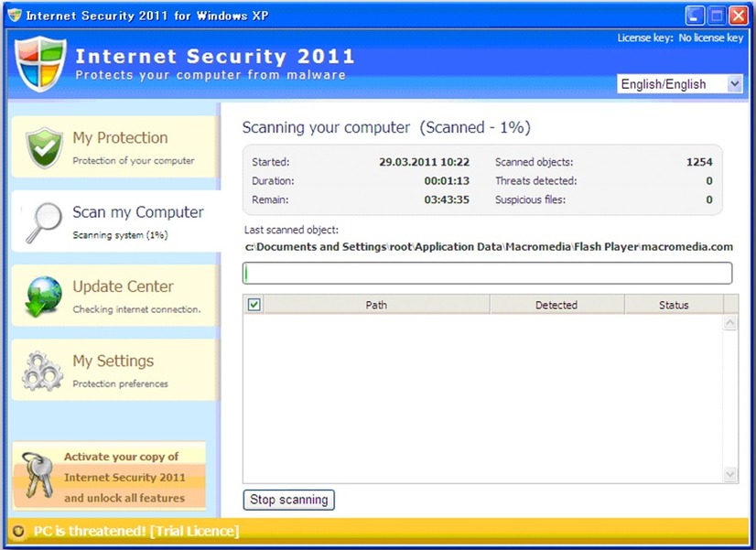This screenshot has width=756, height=550.
Task: Click the results list scroll up arrow
Action: [x=730, y=322]
